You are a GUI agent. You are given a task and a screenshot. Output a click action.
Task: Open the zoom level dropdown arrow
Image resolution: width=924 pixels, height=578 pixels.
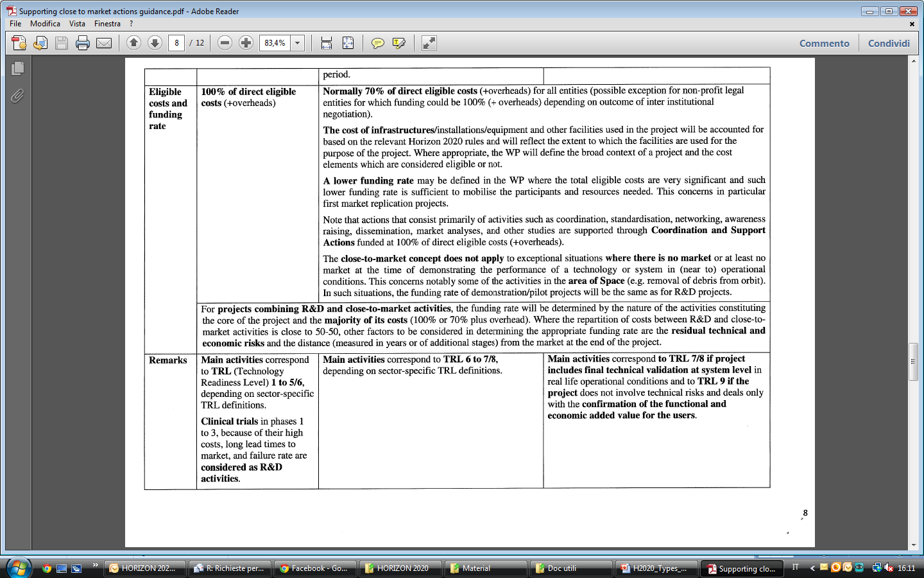[x=298, y=43]
